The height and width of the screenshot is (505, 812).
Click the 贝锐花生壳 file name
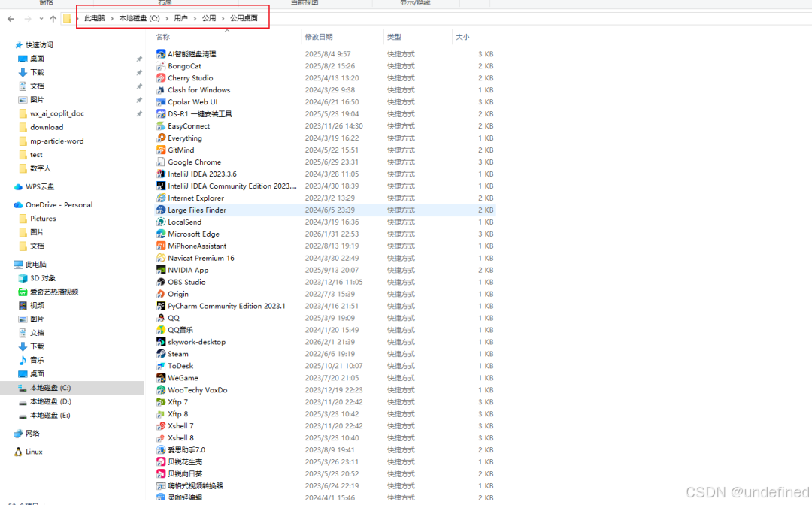click(x=185, y=462)
